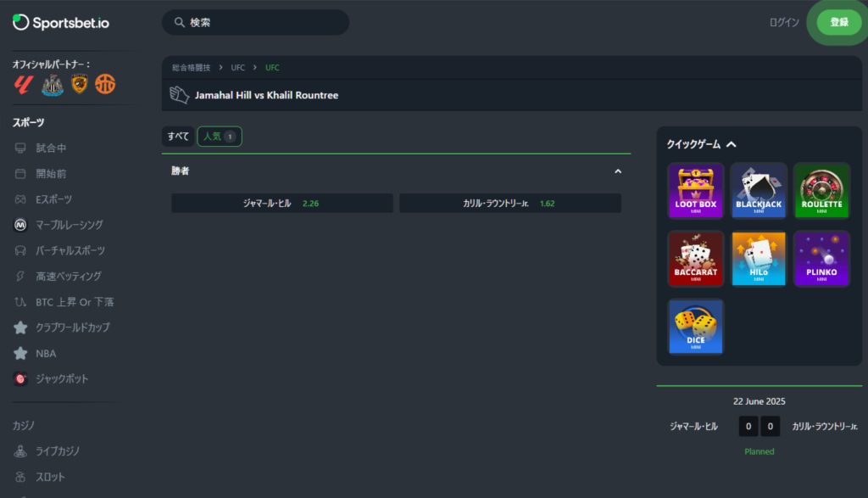Viewport: 868px width, 498px height.
Task: Go to the gray UFC breadcrumb
Action: [238, 68]
